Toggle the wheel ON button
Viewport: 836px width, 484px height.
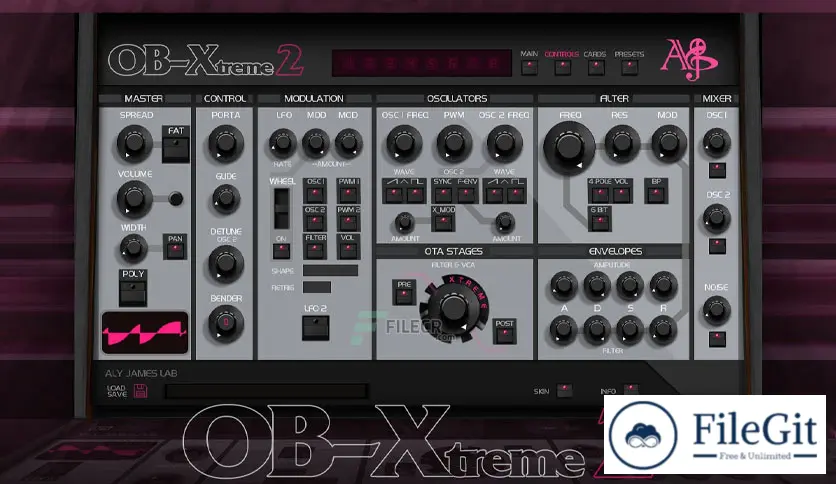pyautogui.click(x=281, y=251)
